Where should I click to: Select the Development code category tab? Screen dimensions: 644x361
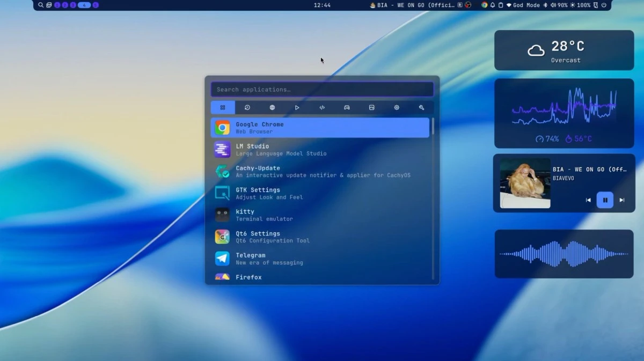pyautogui.click(x=322, y=107)
